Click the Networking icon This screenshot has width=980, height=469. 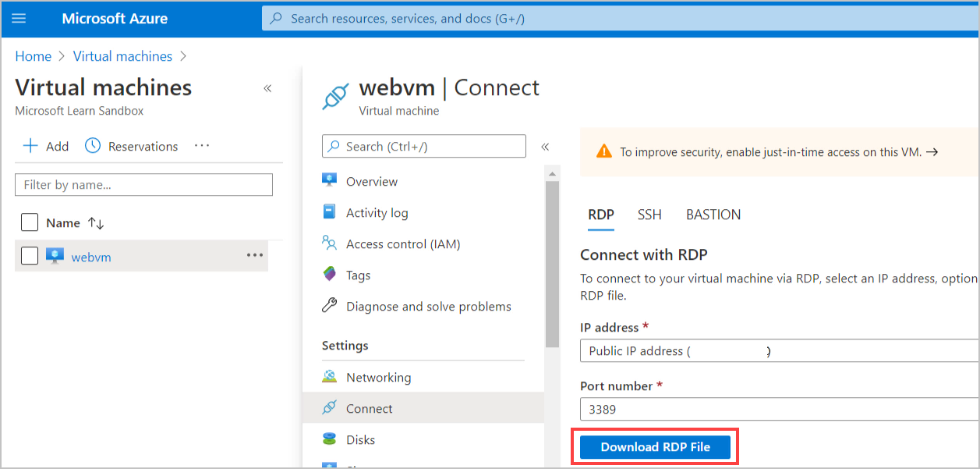click(329, 377)
